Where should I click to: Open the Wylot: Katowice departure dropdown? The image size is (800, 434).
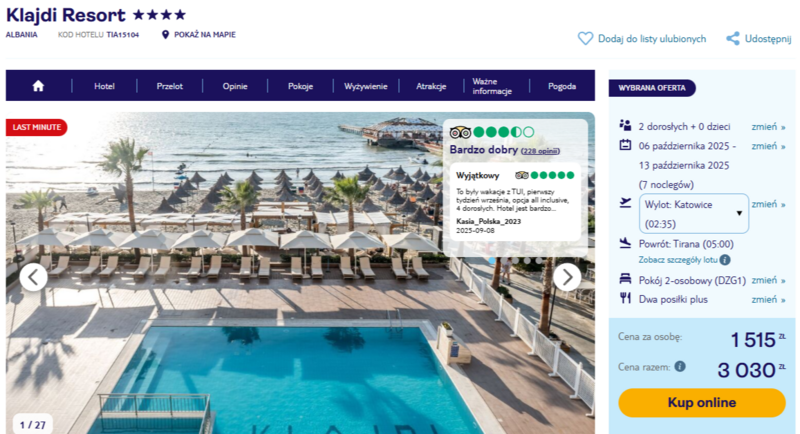coord(694,214)
